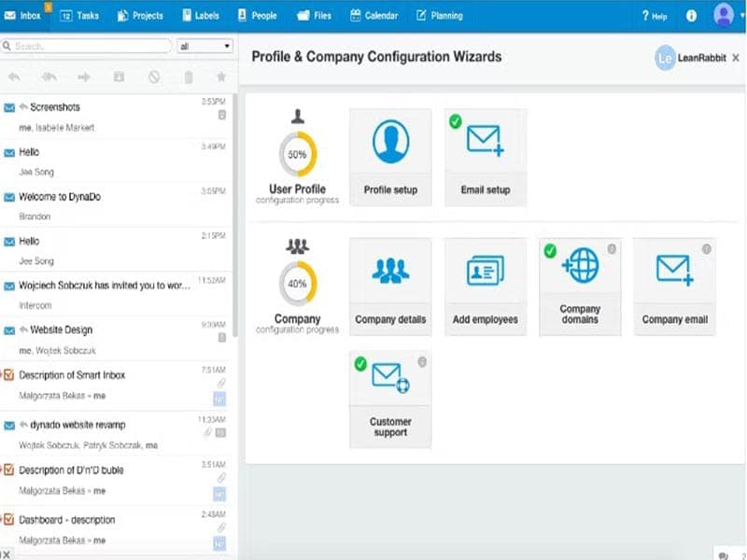Star the selected message
Screen dimensions: 747x560
click(x=221, y=77)
